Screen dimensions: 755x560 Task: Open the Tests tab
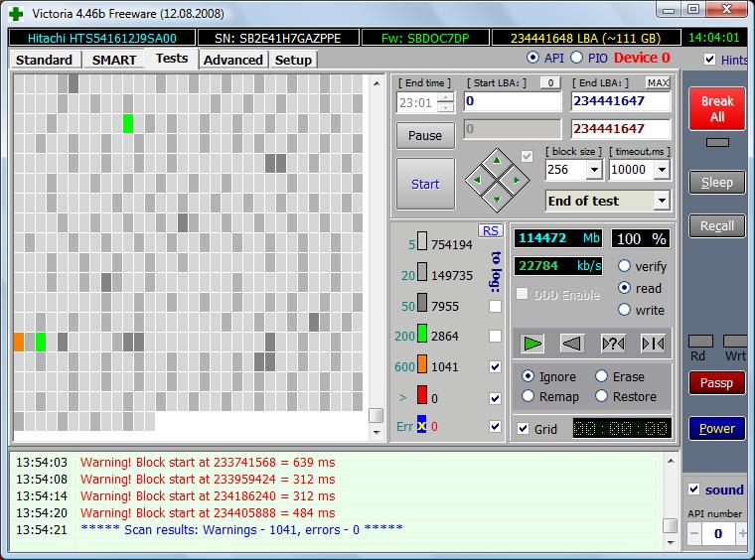(x=172, y=59)
